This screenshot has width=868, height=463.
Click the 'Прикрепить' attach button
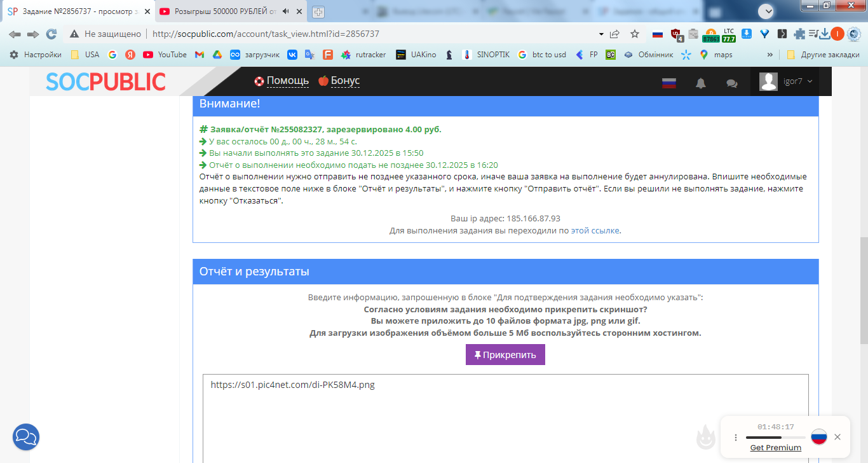(x=505, y=355)
